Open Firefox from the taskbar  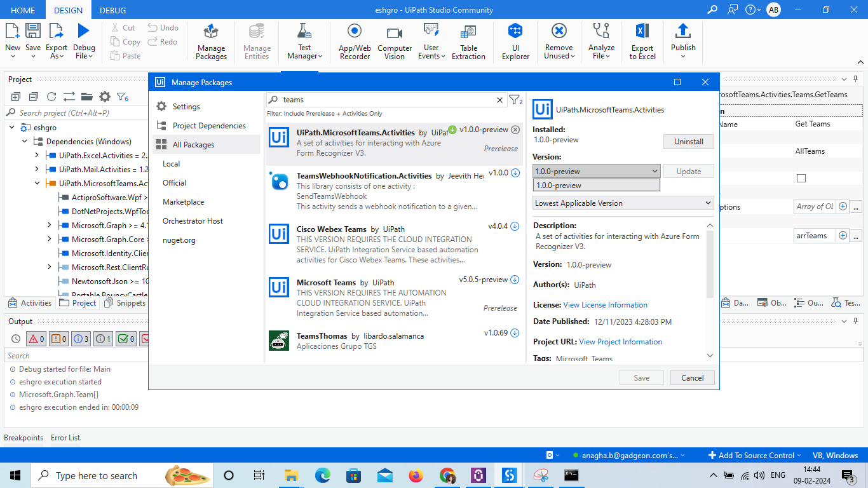point(416,475)
